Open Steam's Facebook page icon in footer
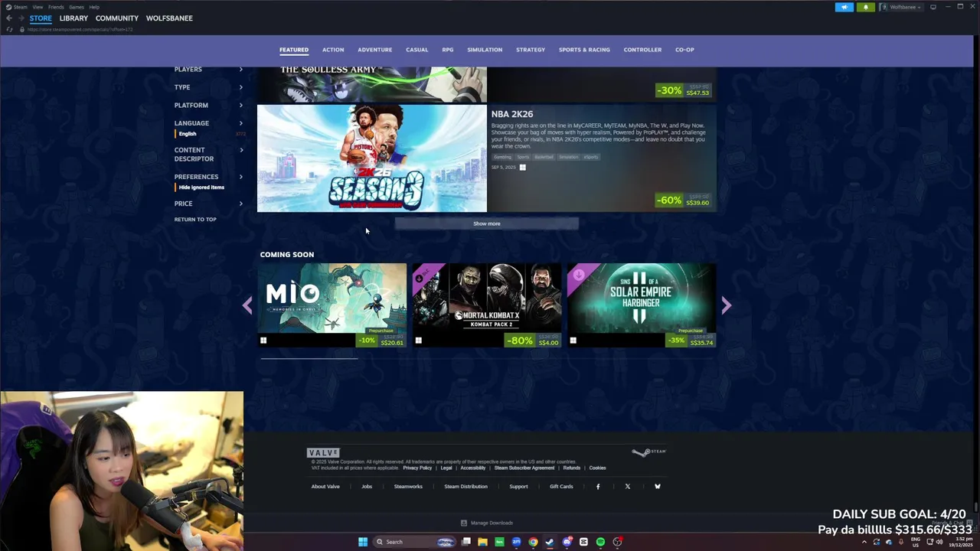Image resolution: width=980 pixels, height=551 pixels. [598, 487]
